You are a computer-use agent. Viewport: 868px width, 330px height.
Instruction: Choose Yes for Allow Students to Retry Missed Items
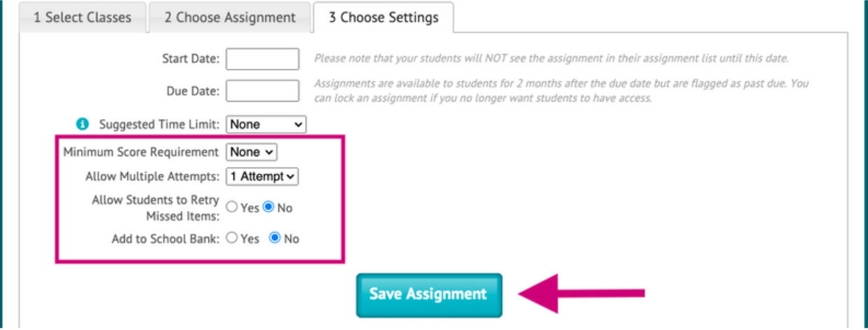(232, 208)
